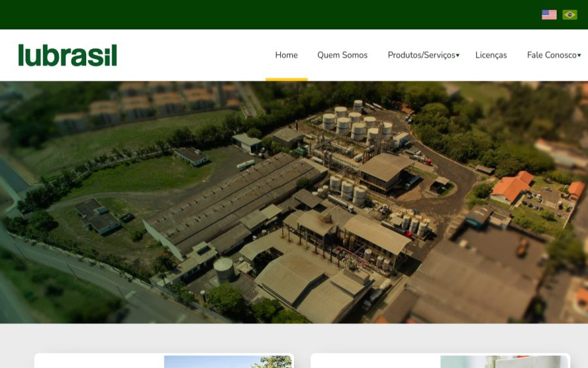Expand the Fale Conosco dropdown arrow
Viewport: 588px width, 368px height.
(579, 56)
